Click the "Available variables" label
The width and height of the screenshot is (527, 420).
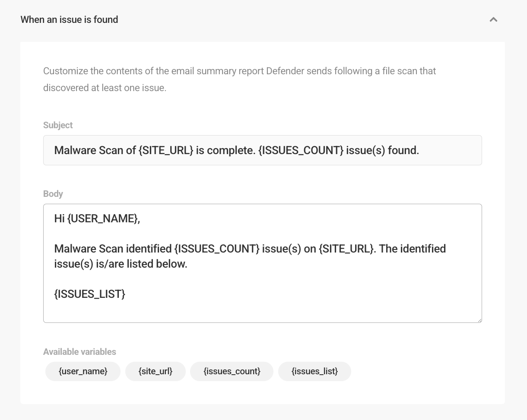tap(79, 352)
